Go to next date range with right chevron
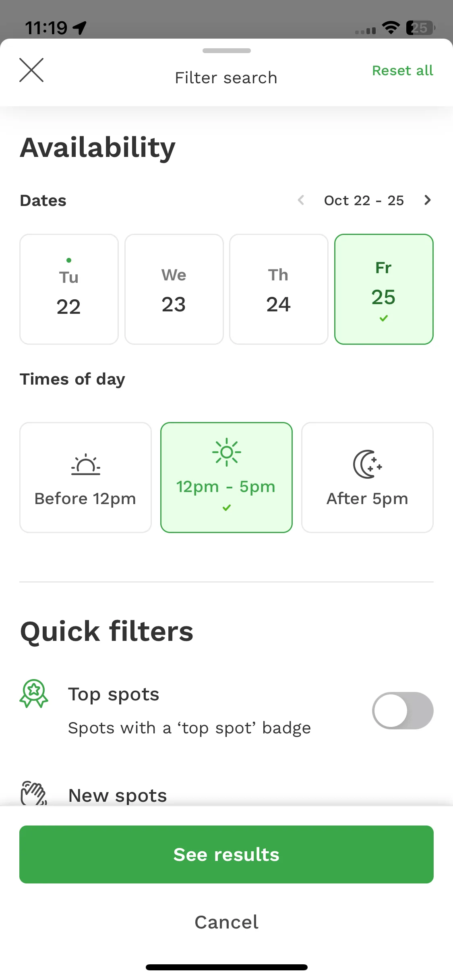Screen dimensions: 453x980 pyautogui.click(x=428, y=200)
